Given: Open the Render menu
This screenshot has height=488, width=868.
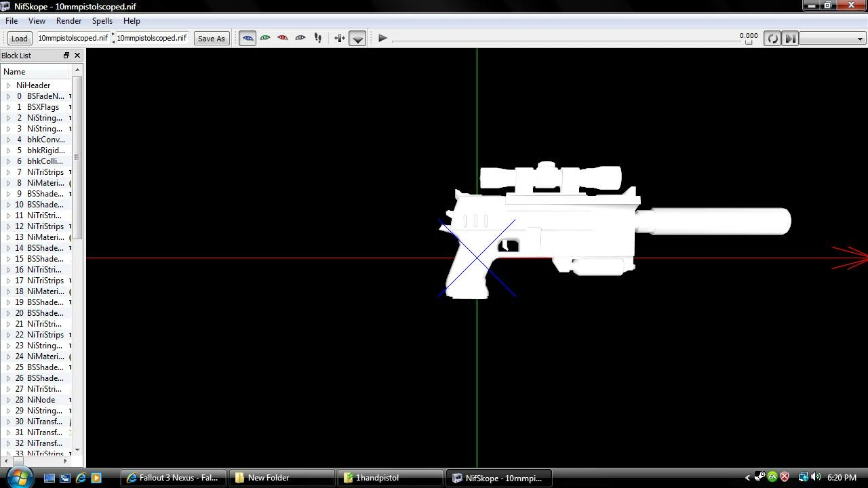Looking at the screenshot, I should (x=68, y=21).
